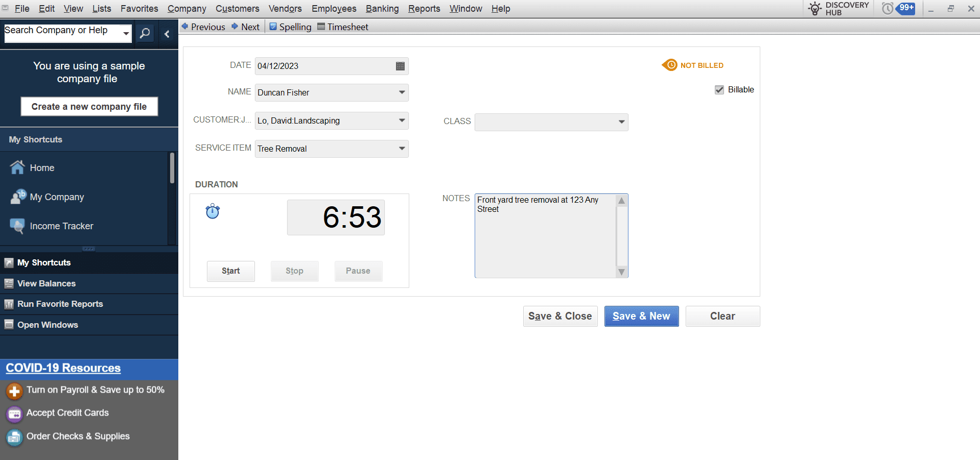Open the Vendors menu
The image size is (980, 460).
coord(285,9)
